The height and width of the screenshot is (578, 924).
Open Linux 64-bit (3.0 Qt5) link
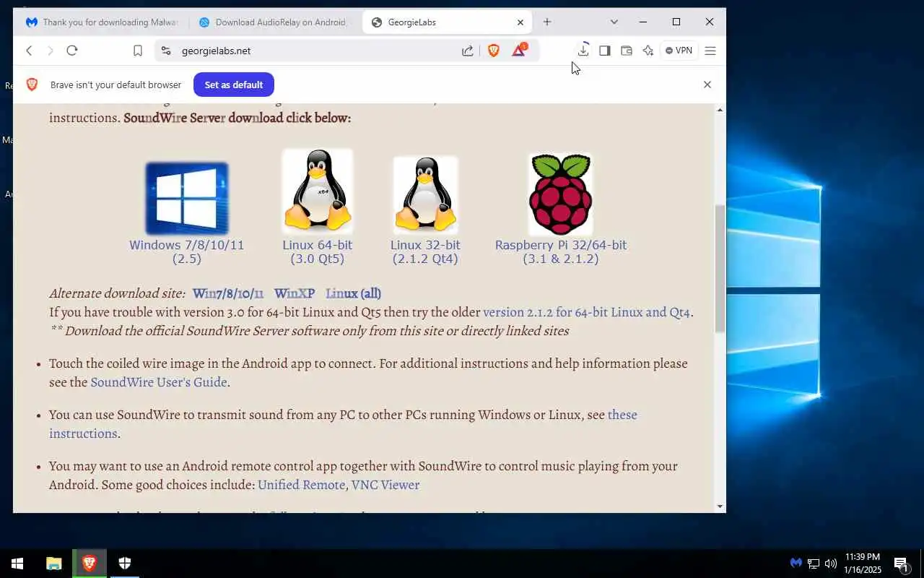click(x=318, y=251)
